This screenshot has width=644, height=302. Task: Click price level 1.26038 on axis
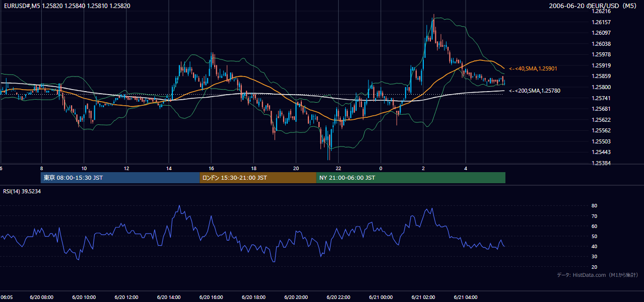[602, 44]
